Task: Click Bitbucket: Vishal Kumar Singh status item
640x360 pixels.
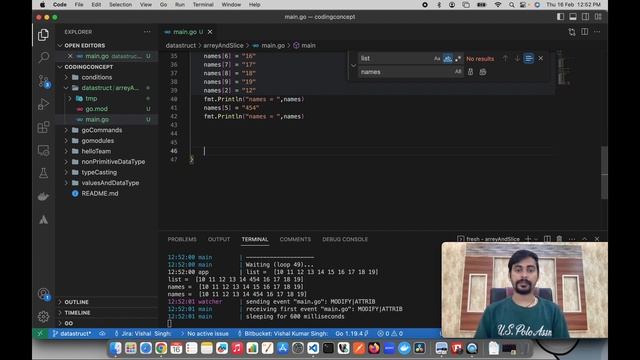Action: coord(282,333)
